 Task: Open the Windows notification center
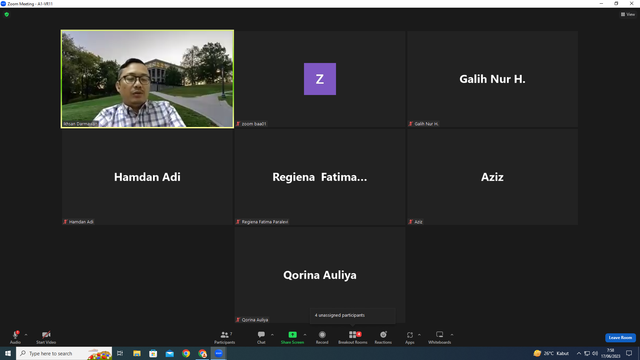coord(629,353)
